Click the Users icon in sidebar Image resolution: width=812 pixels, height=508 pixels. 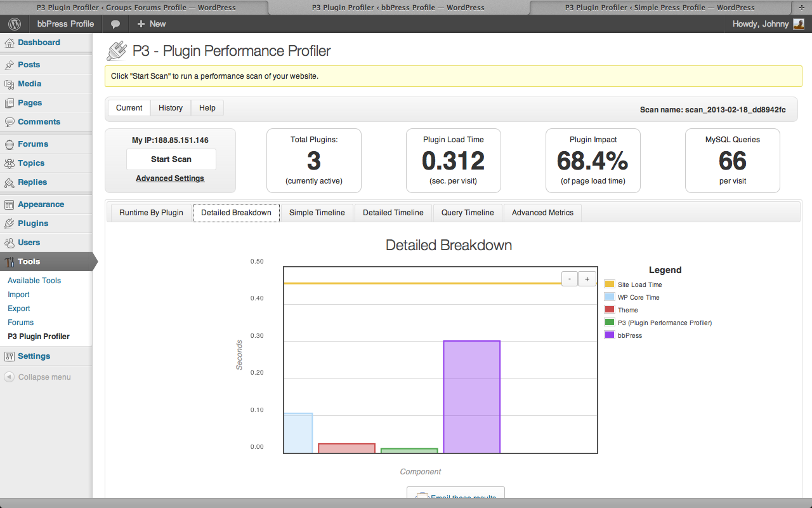9,243
